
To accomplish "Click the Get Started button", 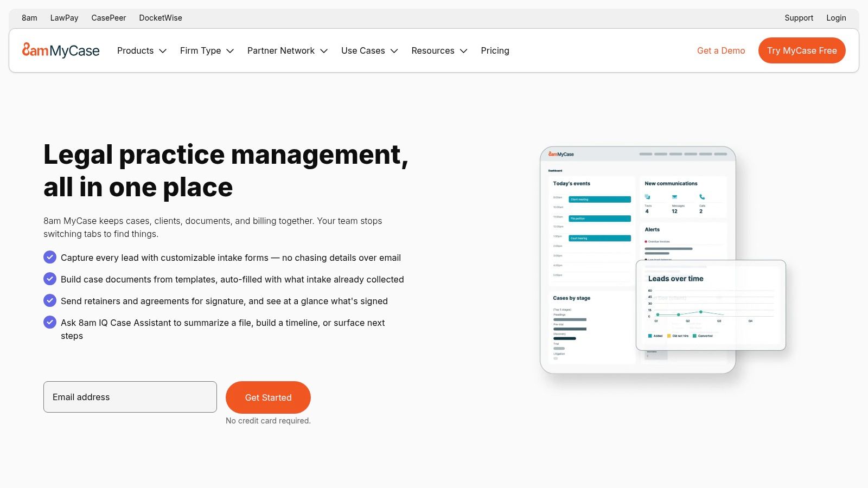I will 268,397.
